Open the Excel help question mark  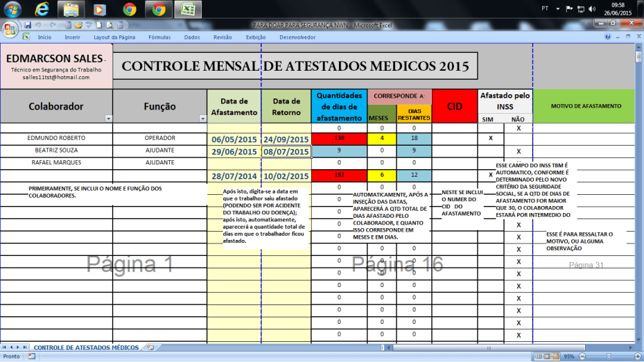click(607, 37)
